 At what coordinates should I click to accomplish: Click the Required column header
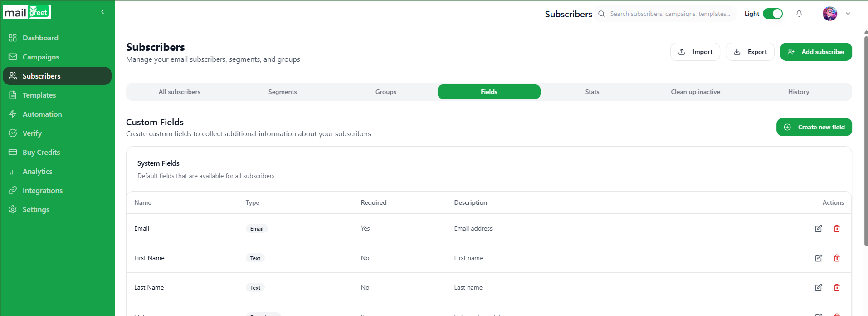tap(374, 202)
